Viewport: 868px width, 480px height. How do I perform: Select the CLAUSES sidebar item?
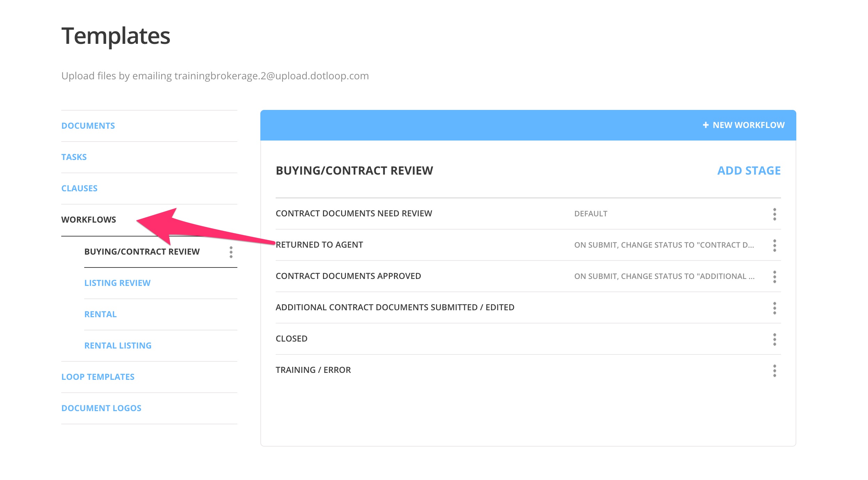(79, 188)
